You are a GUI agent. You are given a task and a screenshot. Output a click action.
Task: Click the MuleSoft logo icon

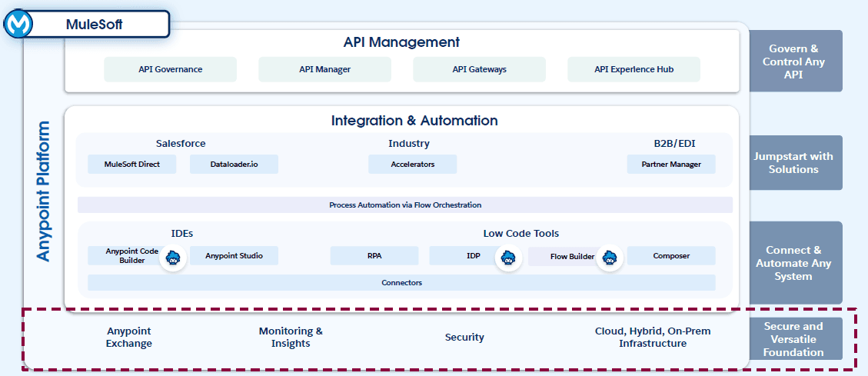click(x=17, y=25)
